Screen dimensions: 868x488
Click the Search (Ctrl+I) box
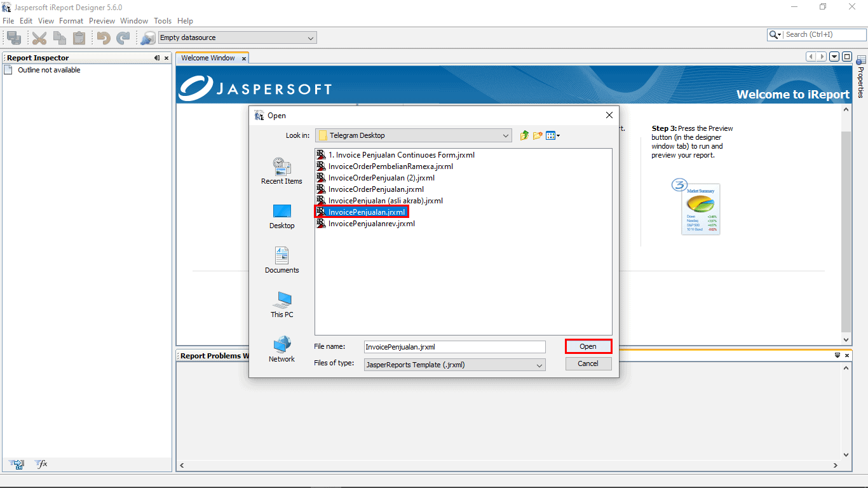(x=824, y=35)
